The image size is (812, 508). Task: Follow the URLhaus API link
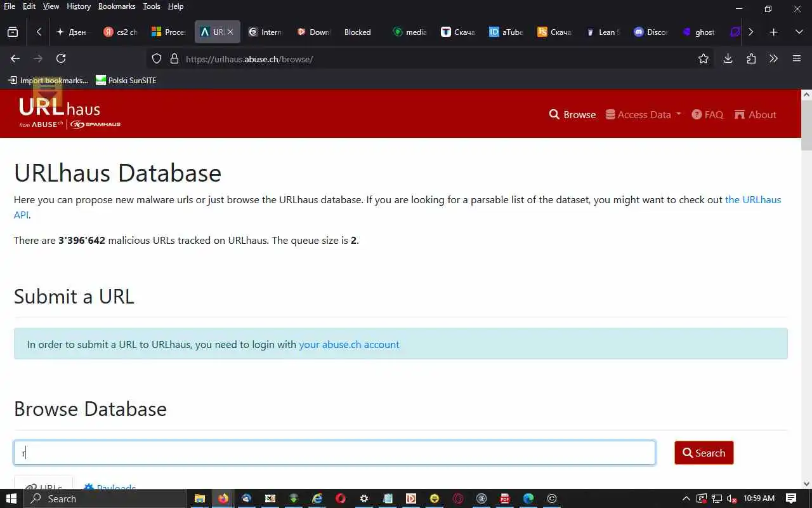[x=753, y=199]
